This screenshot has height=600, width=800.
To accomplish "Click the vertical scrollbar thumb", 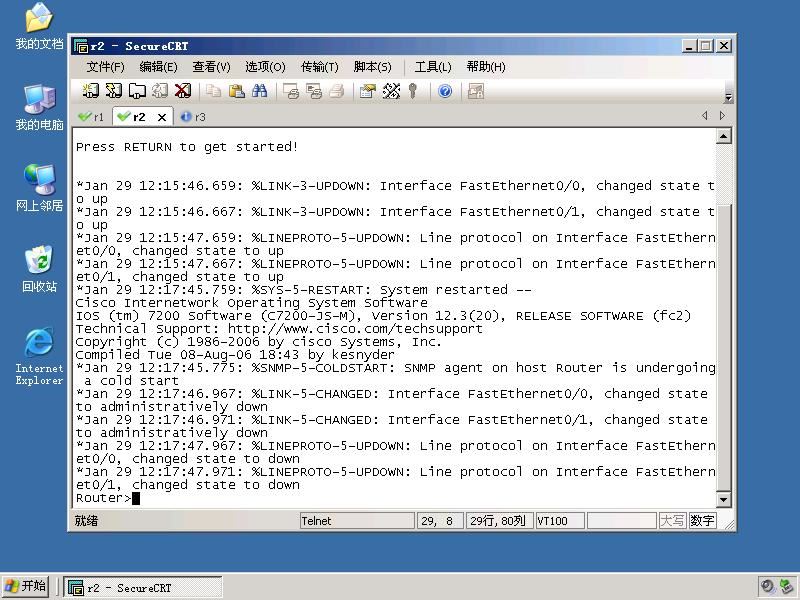I will point(723,347).
